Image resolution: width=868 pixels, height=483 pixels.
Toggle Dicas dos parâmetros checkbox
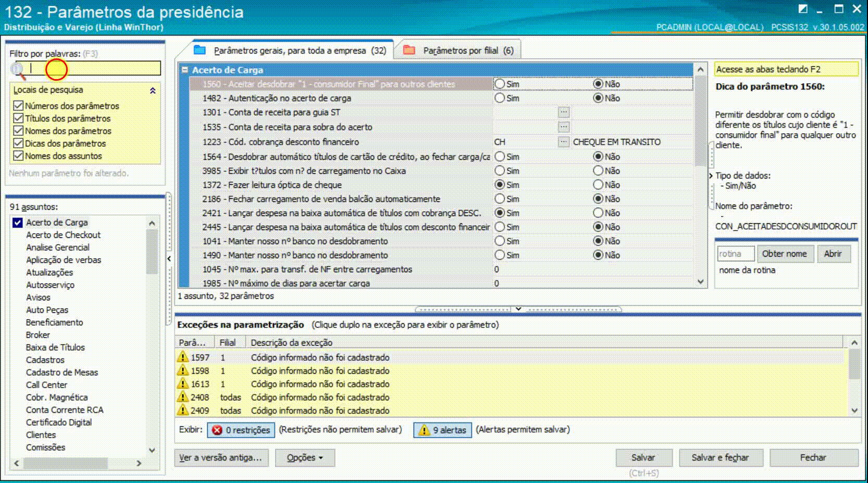[x=18, y=143]
